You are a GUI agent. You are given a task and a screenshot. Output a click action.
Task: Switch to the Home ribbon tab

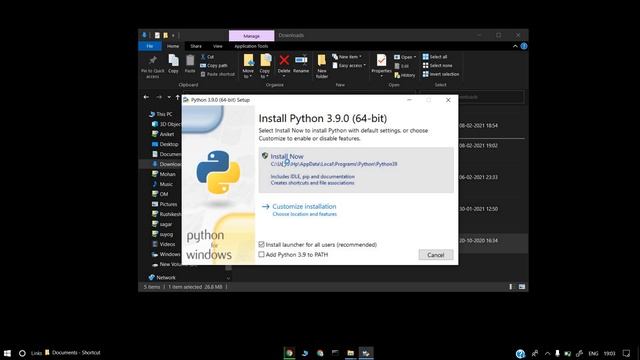(173, 46)
